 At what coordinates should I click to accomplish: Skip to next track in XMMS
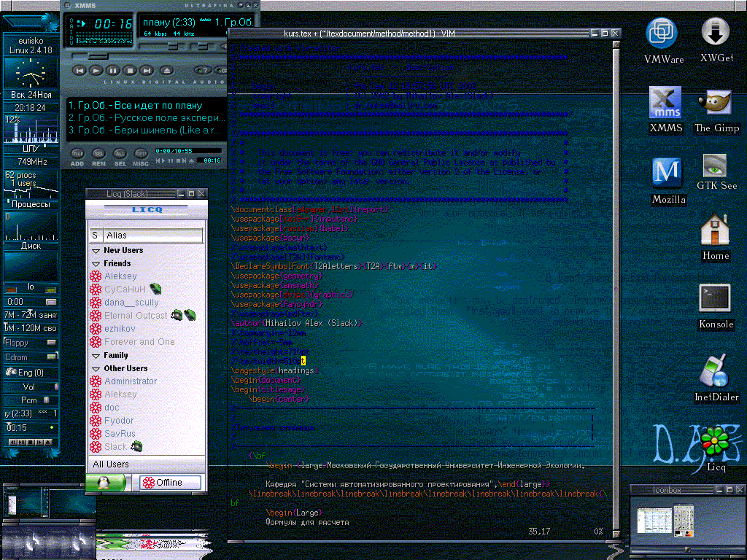point(147,71)
